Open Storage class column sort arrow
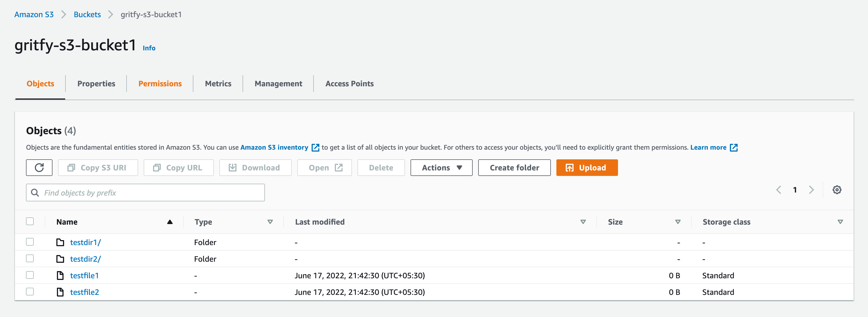Viewport: 868px width, 317px height. click(x=840, y=222)
